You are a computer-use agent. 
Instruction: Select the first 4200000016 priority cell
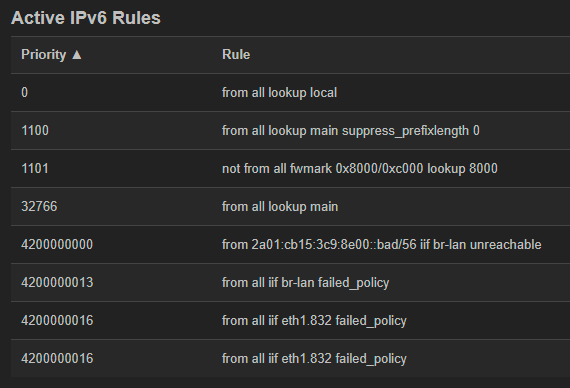[57, 321]
